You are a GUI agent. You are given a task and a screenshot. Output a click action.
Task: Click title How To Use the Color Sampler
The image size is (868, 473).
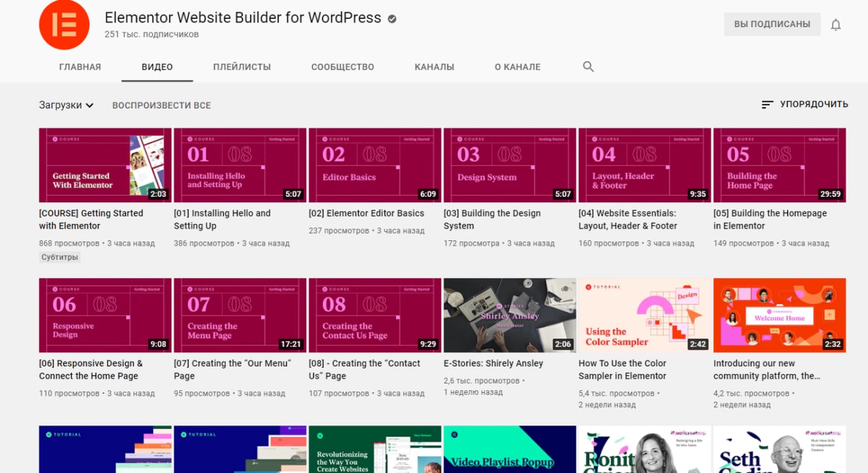623,369
